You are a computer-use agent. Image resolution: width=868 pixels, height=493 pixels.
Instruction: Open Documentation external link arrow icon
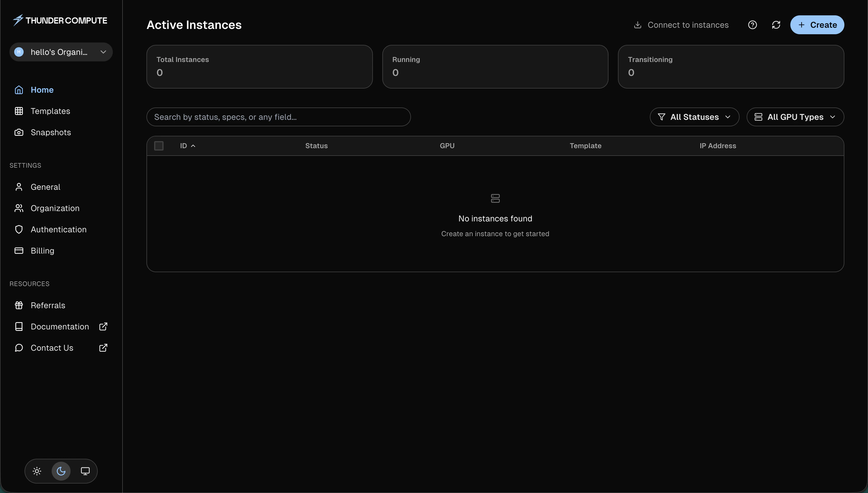pyautogui.click(x=103, y=327)
